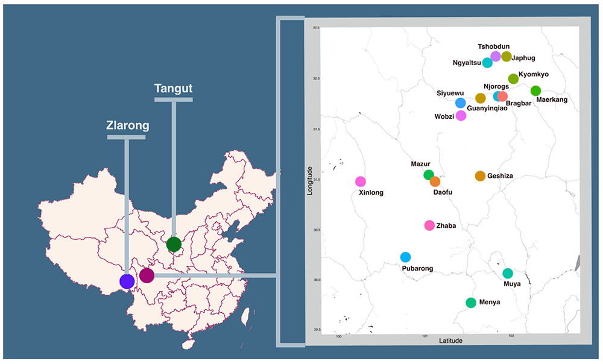Select the pink Wobzi location dot
This screenshot has height=364, width=603.
(461, 116)
